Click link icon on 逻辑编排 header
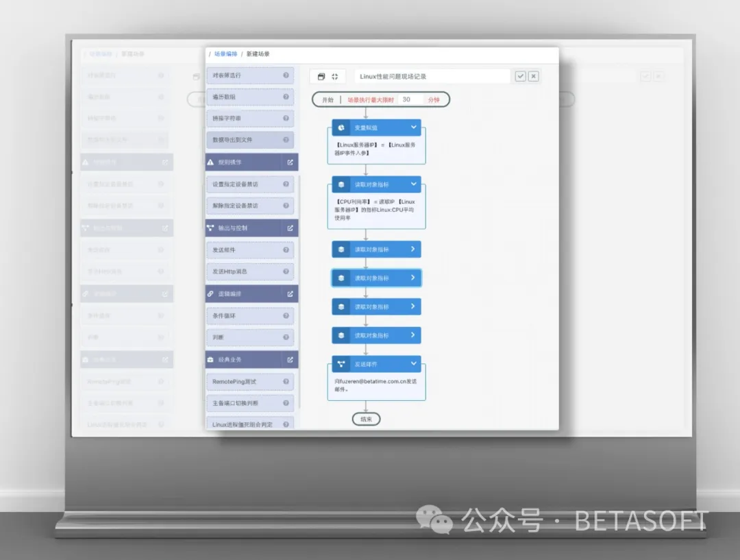 (210, 293)
